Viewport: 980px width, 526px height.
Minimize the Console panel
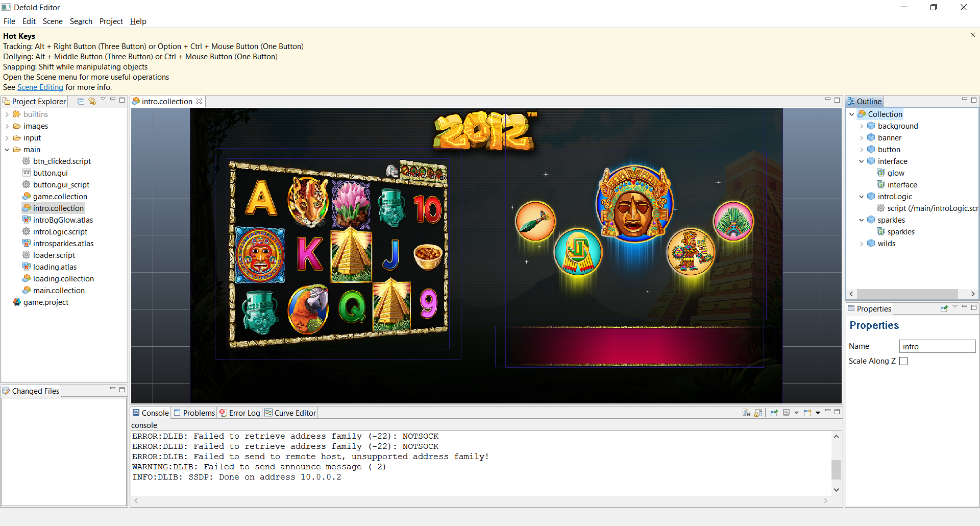point(828,411)
